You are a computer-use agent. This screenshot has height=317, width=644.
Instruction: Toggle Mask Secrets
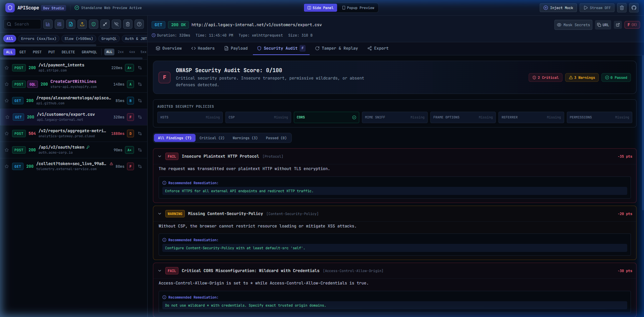coord(573,25)
